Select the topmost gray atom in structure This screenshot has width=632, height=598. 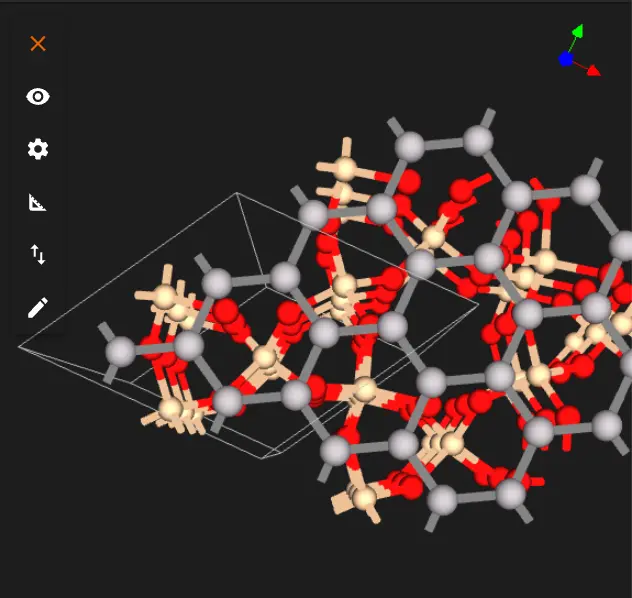[478, 139]
